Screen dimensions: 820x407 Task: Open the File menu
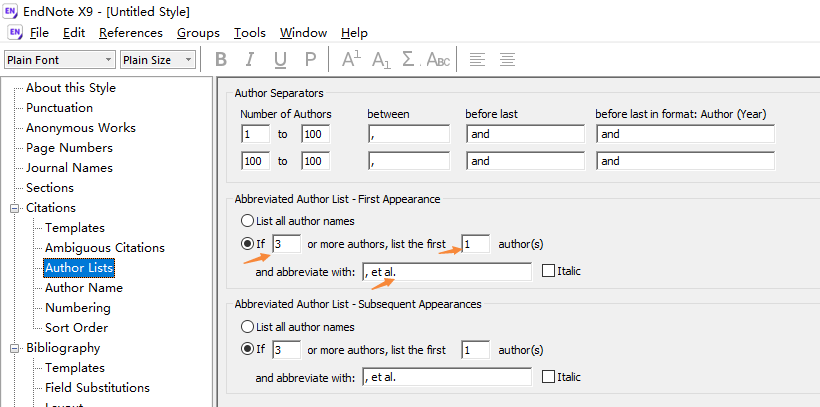[39, 33]
